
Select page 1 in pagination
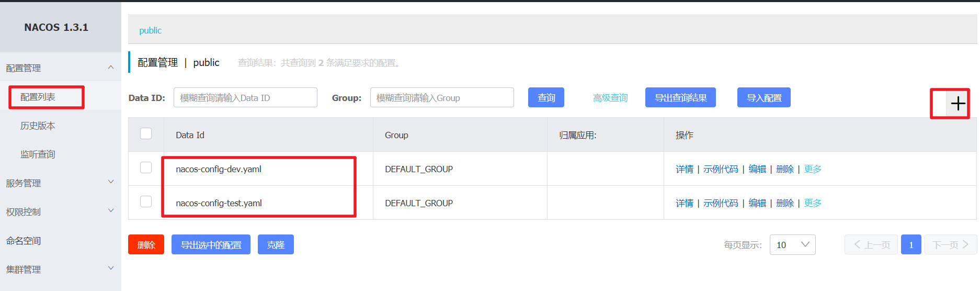pos(911,244)
